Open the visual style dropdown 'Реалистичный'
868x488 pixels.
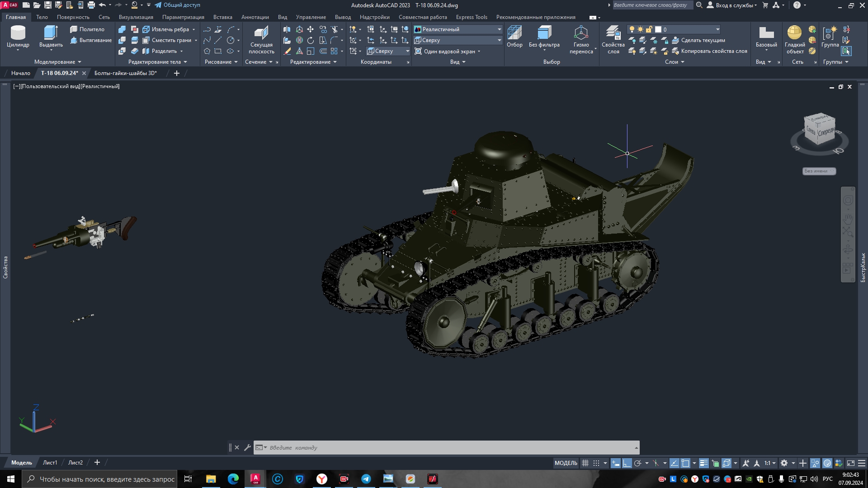click(x=458, y=29)
